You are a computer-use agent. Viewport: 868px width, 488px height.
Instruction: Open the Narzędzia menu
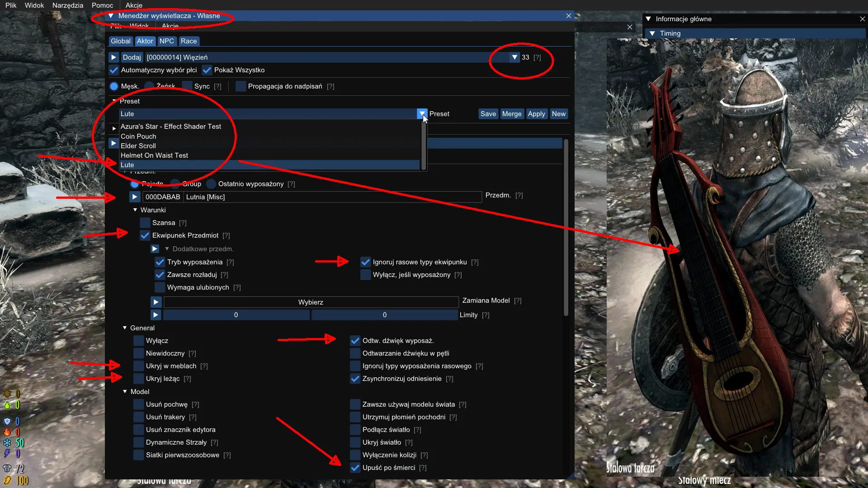click(x=68, y=5)
